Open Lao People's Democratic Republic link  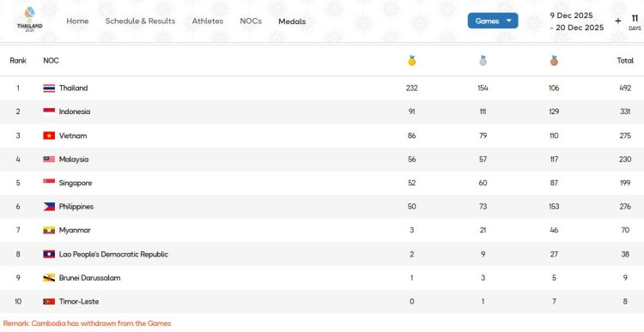[x=113, y=254]
